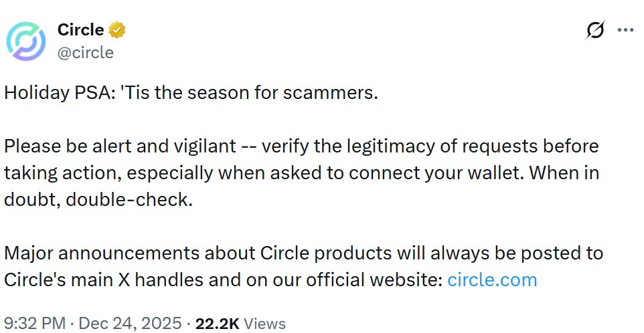Screen dimensions: 644x333
Task: Open the Circle profile avatar
Action: coord(27,41)
